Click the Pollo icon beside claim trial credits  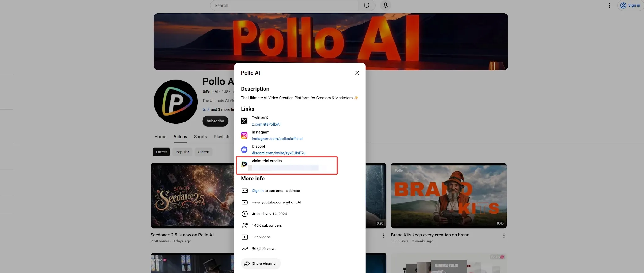244,164
